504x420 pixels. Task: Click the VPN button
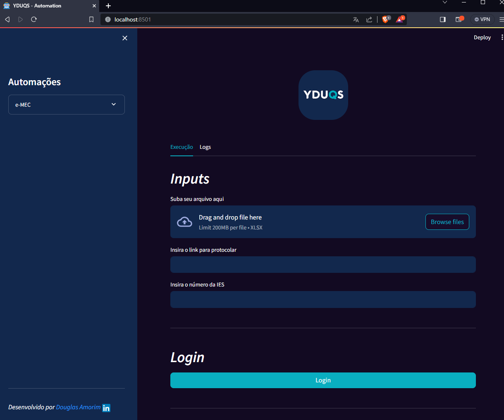click(482, 19)
